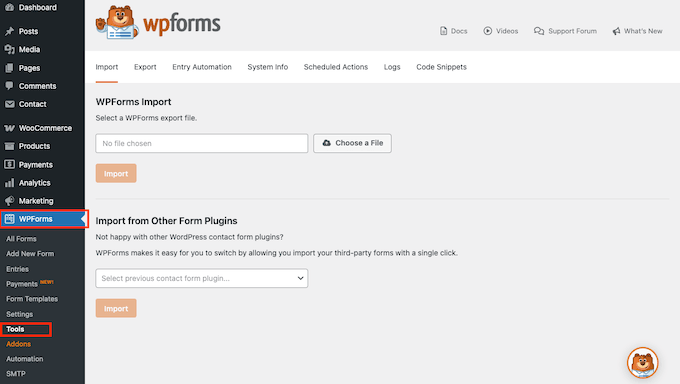
Task: Open All Forms submenu item
Action: pos(21,239)
